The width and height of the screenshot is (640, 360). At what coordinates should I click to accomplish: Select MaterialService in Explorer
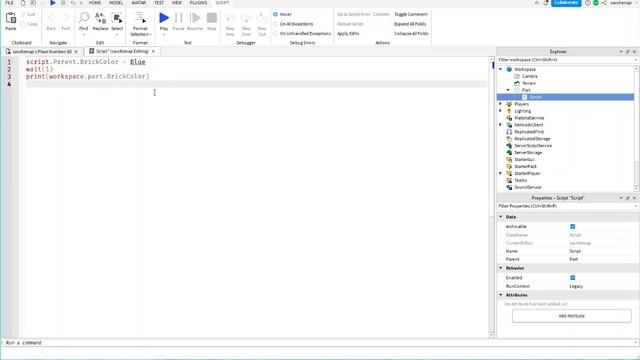click(529, 118)
